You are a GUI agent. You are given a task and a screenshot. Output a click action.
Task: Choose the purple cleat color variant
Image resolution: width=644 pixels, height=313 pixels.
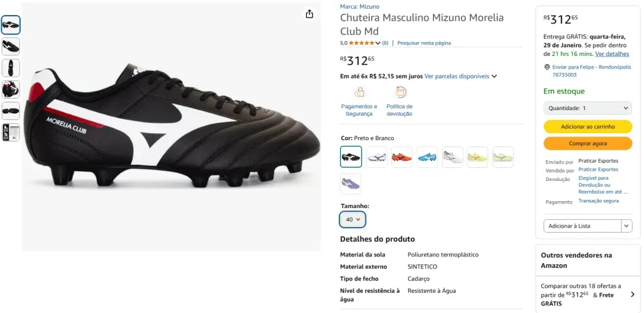click(351, 184)
